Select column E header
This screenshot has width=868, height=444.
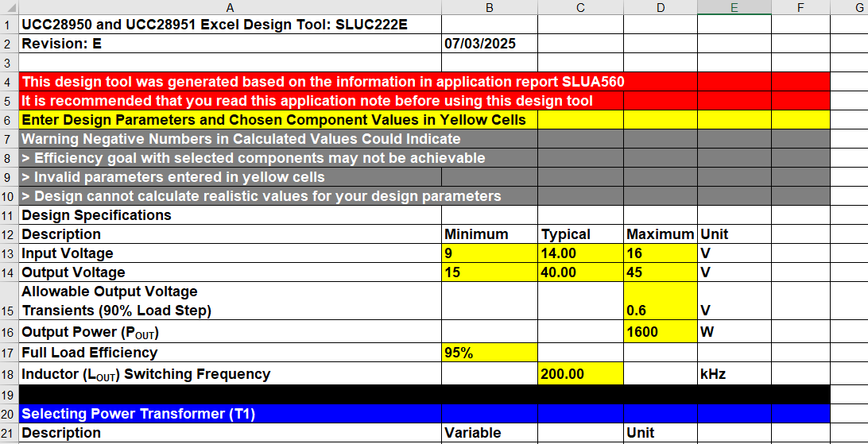(734, 7)
